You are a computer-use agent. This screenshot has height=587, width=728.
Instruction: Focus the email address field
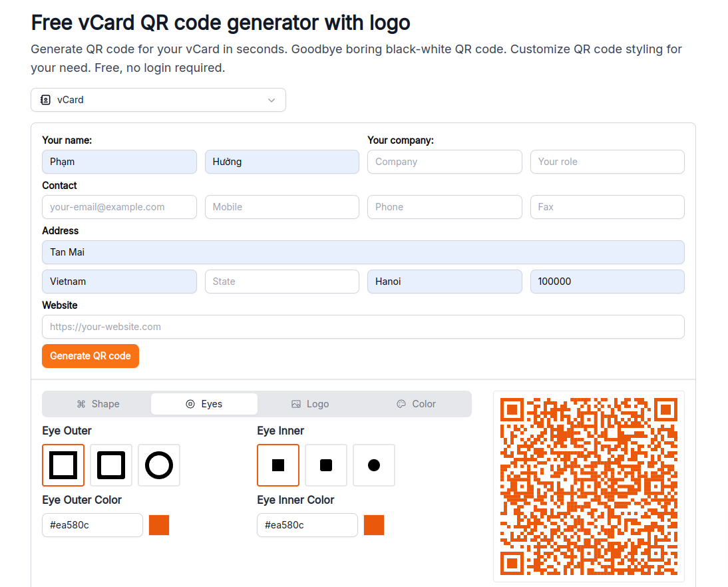pyautogui.click(x=119, y=207)
